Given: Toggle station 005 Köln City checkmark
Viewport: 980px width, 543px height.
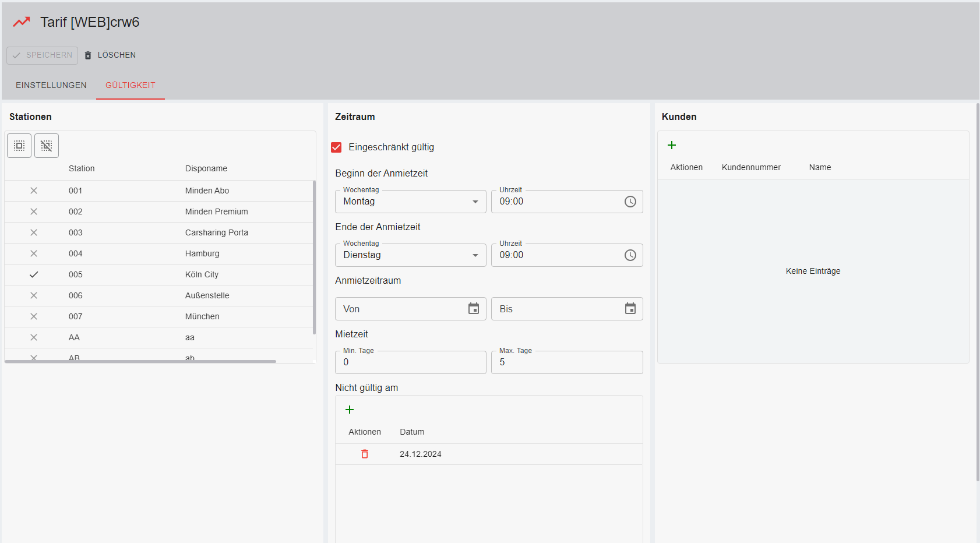Looking at the screenshot, I should tap(34, 274).
